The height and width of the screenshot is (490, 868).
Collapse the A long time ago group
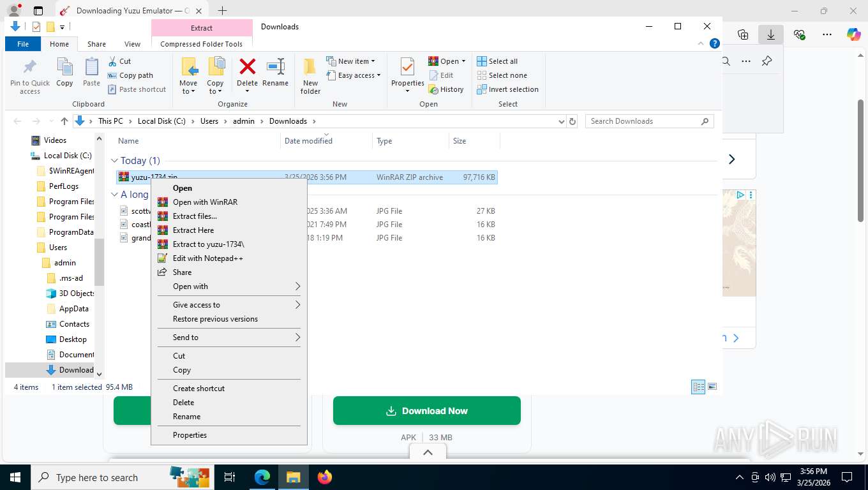click(115, 195)
